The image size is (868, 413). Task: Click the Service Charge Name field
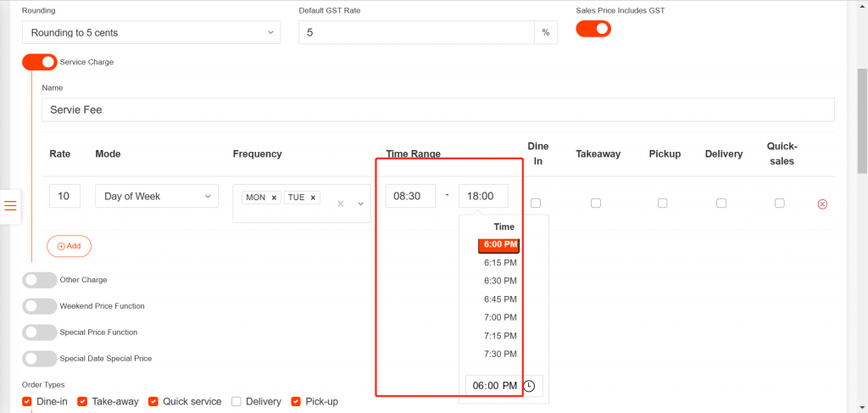tap(437, 109)
